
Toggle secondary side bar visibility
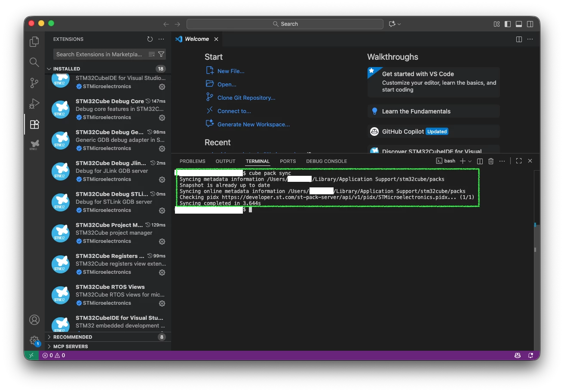point(530,24)
